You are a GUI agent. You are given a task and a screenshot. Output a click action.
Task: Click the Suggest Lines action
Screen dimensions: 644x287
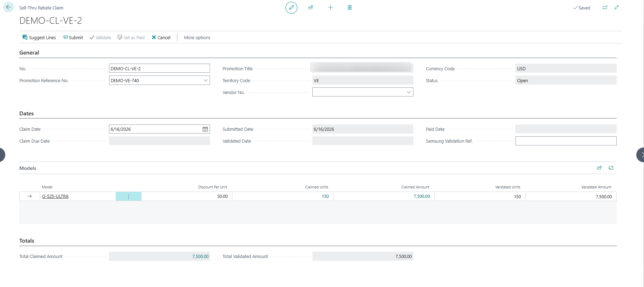tap(39, 37)
